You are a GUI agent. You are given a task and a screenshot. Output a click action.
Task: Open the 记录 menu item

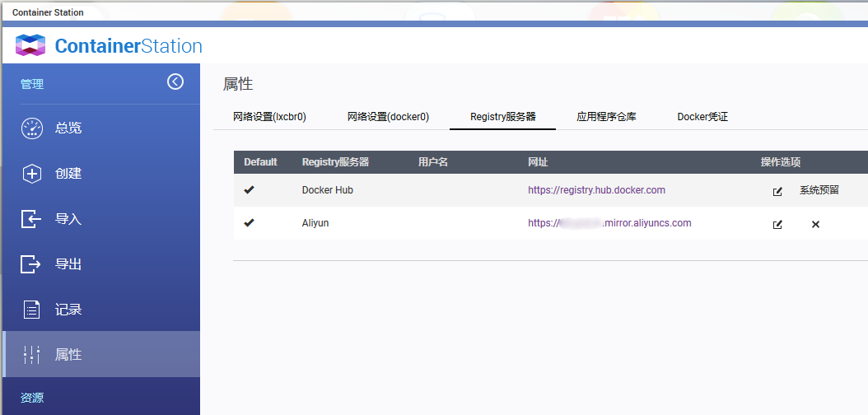click(x=101, y=310)
